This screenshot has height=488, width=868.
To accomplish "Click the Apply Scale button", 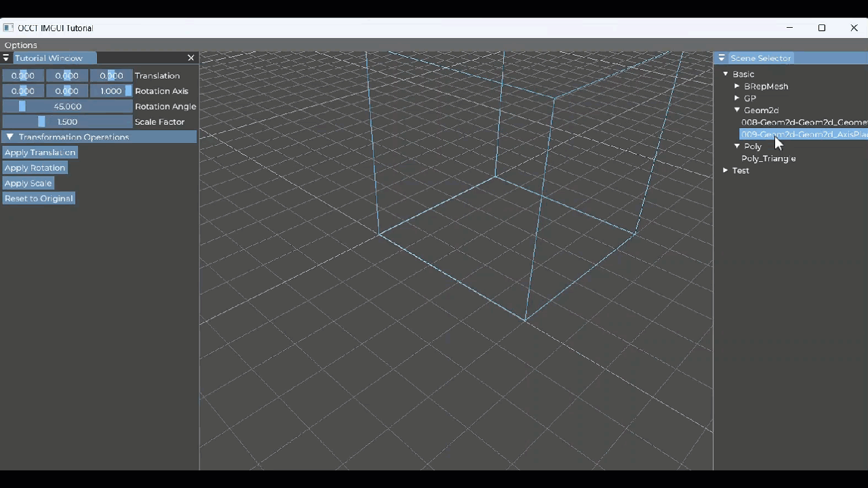I will point(28,183).
